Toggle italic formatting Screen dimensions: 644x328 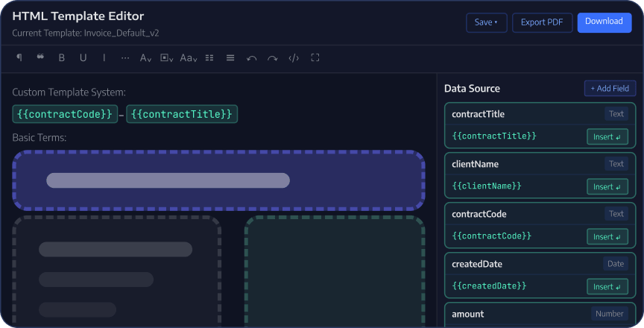[x=104, y=58]
